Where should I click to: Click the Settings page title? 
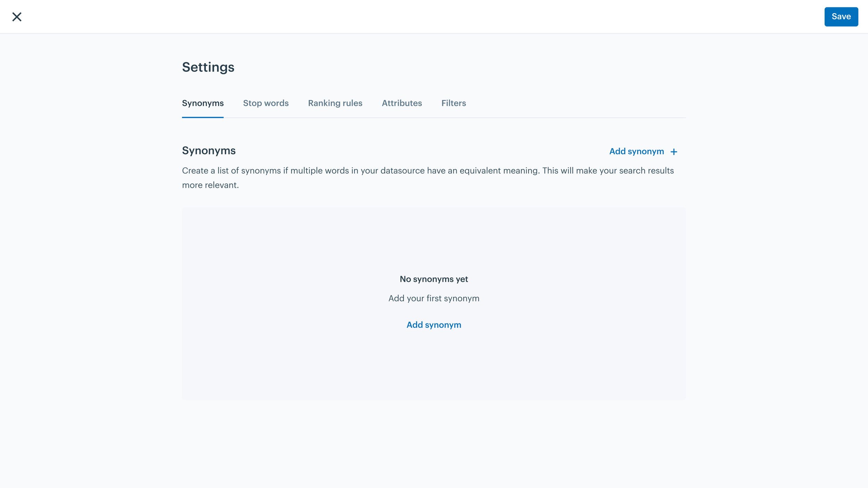point(208,67)
